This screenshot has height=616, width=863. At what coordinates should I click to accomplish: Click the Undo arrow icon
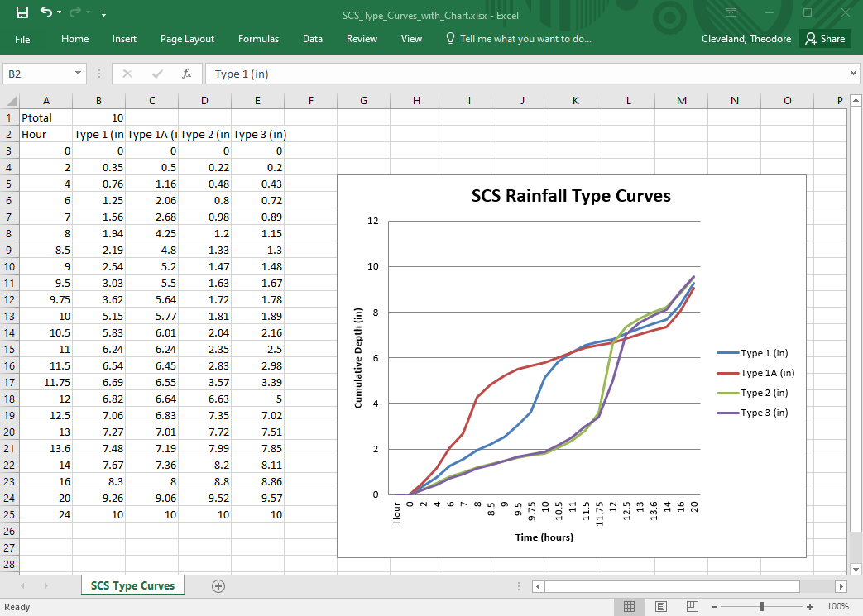[46, 12]
